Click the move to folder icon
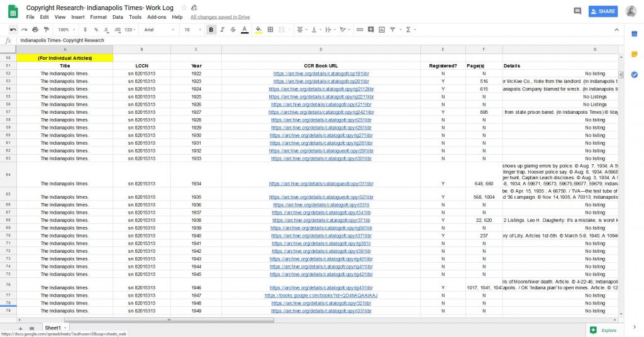Screen dimensions: 644x337 tap(194, 8)
